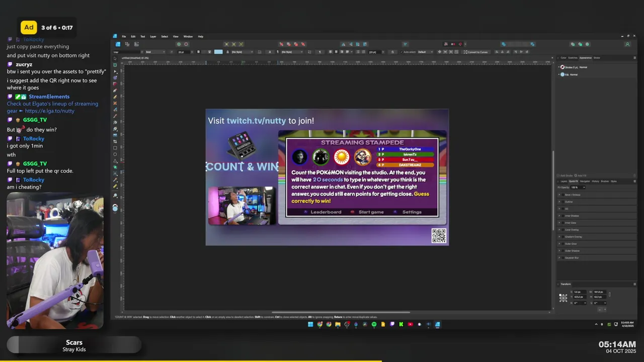Open the Fill Opacity 100% dropdown

pyautogui.click(x=578, y=187)
